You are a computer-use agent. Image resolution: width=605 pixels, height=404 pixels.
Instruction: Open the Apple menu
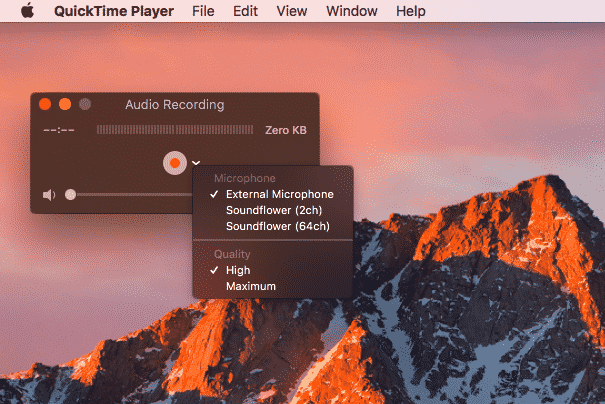click(x=27, y=11)
